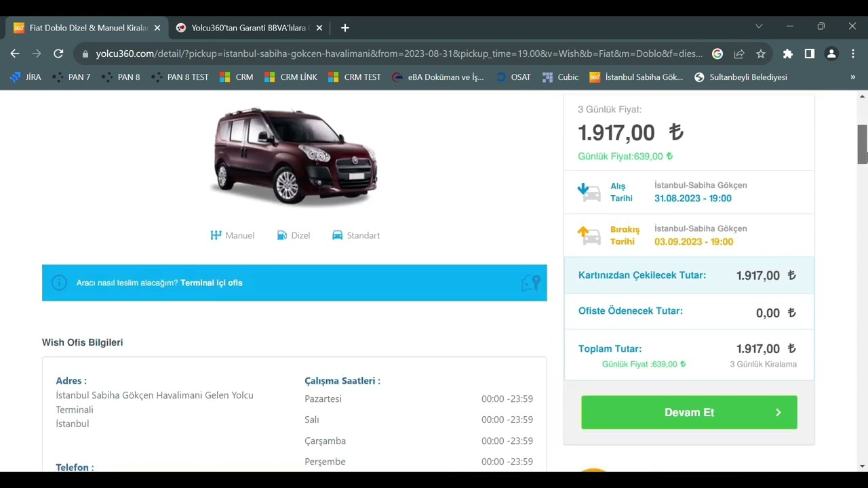Click the scrollbar down arrow
The width and height of the screenshot is (868, 488).
[x=863, y=466]
